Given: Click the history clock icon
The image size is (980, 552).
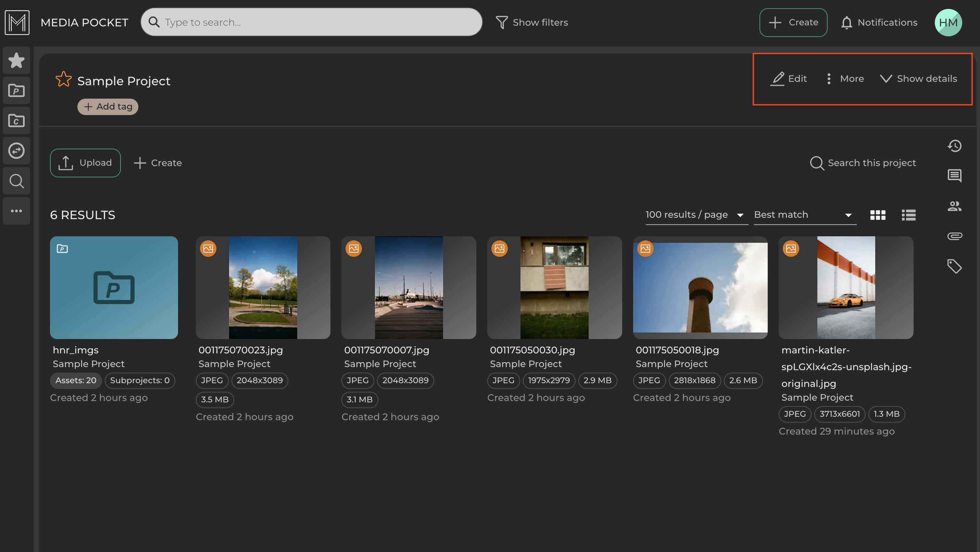Looking at the screenshot, I should pyautogui.click(x=954, y=146).
